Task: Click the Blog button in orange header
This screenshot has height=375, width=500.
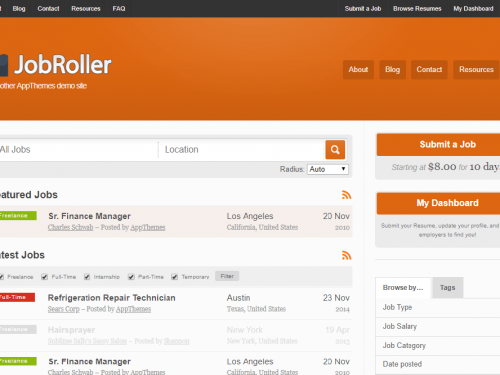Action: point(393,70)
